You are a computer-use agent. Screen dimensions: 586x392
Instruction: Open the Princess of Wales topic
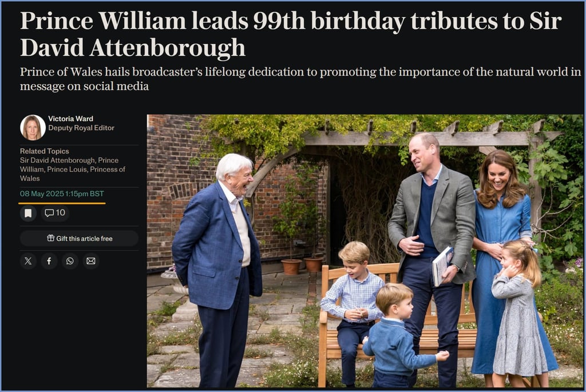[73, 174]
